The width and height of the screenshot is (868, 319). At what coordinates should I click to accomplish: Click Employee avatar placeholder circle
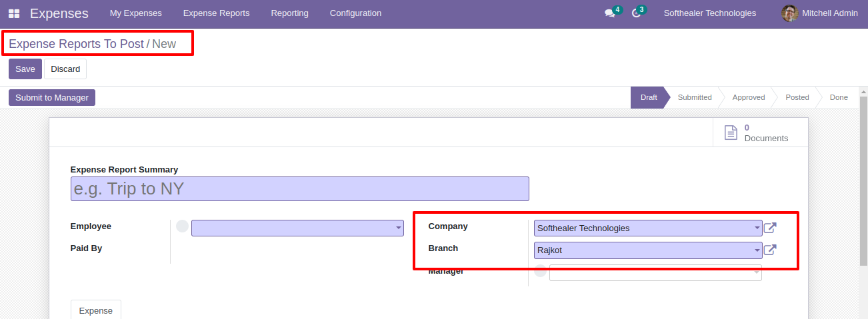click(182, 226)
